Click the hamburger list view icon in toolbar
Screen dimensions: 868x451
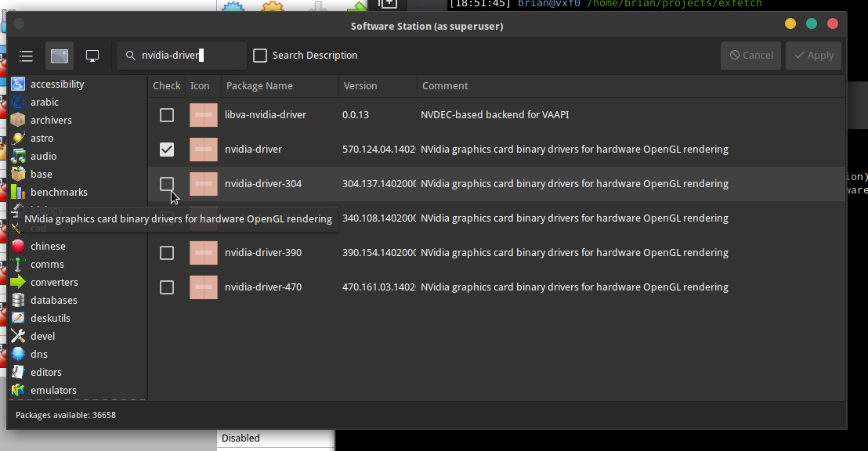[x=26, y=56]
